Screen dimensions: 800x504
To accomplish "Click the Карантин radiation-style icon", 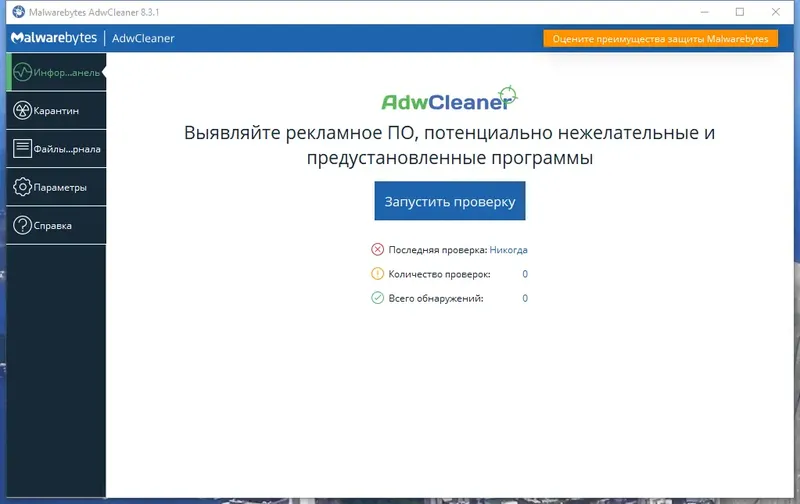I will [x=22, y=110].
